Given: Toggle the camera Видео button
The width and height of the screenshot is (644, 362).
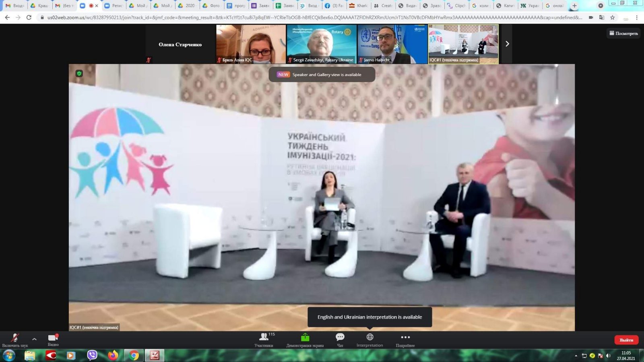Looking at the screenshot, I should 53,339.
